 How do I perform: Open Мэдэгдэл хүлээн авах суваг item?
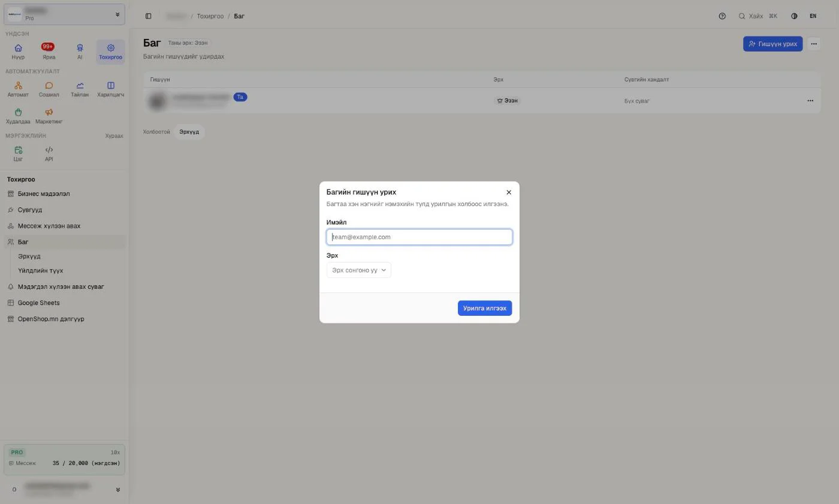point(64,287)
